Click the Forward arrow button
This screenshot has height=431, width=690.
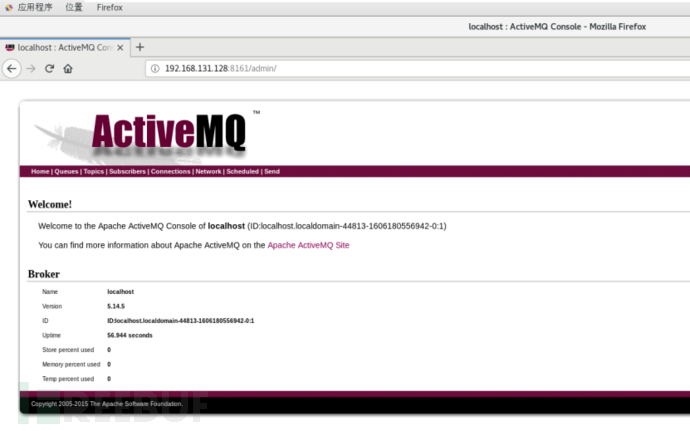click(31, 69)
